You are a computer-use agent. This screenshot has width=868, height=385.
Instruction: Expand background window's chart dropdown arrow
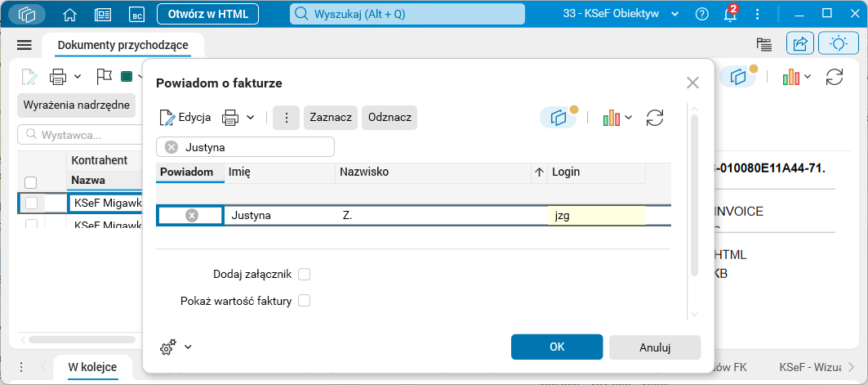[x=808, y=77]
